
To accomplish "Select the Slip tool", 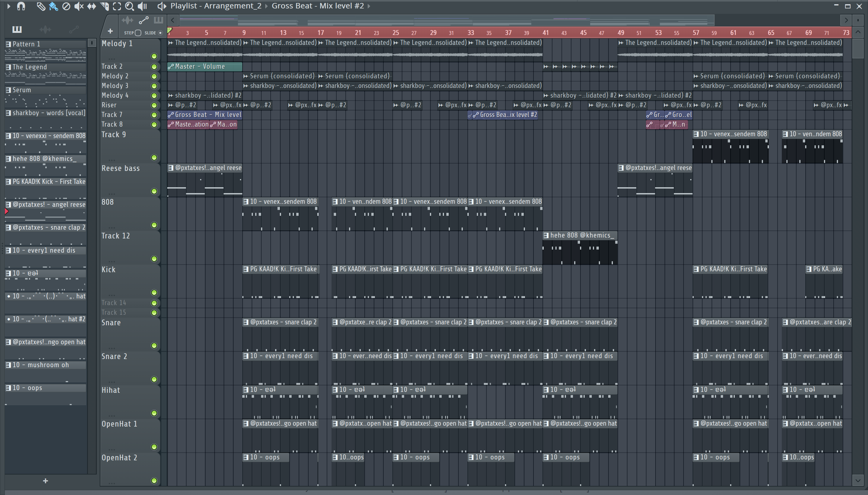I will pos(91,6).
